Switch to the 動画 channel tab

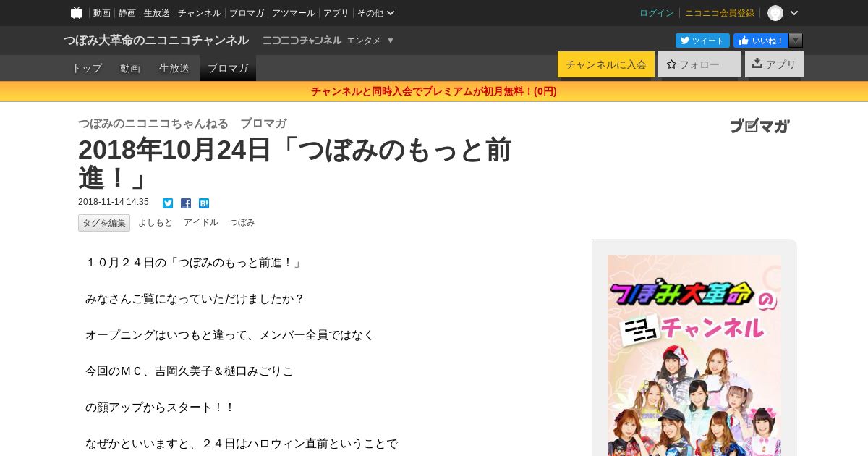130,68
